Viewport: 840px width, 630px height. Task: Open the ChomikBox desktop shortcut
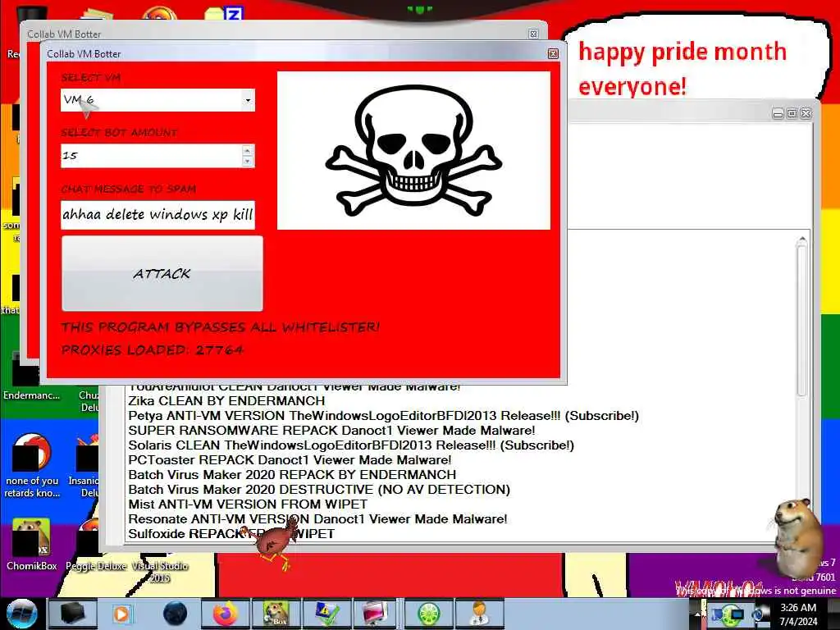click(x=32, y=544)
